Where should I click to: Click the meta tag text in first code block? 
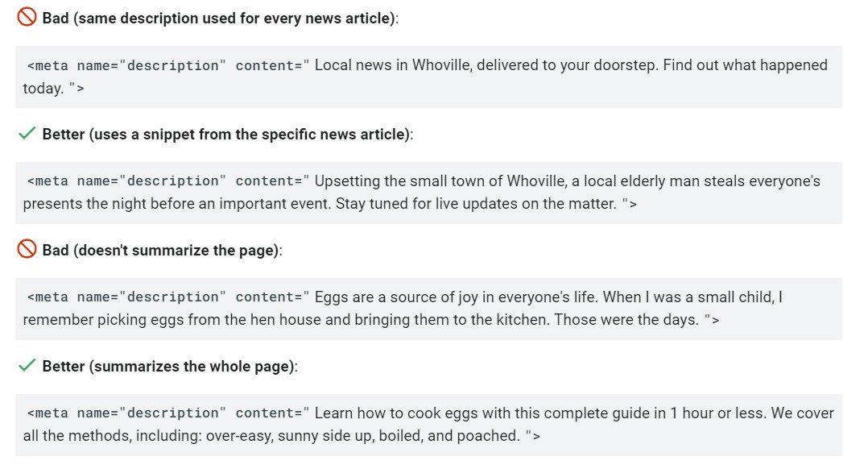168,65
